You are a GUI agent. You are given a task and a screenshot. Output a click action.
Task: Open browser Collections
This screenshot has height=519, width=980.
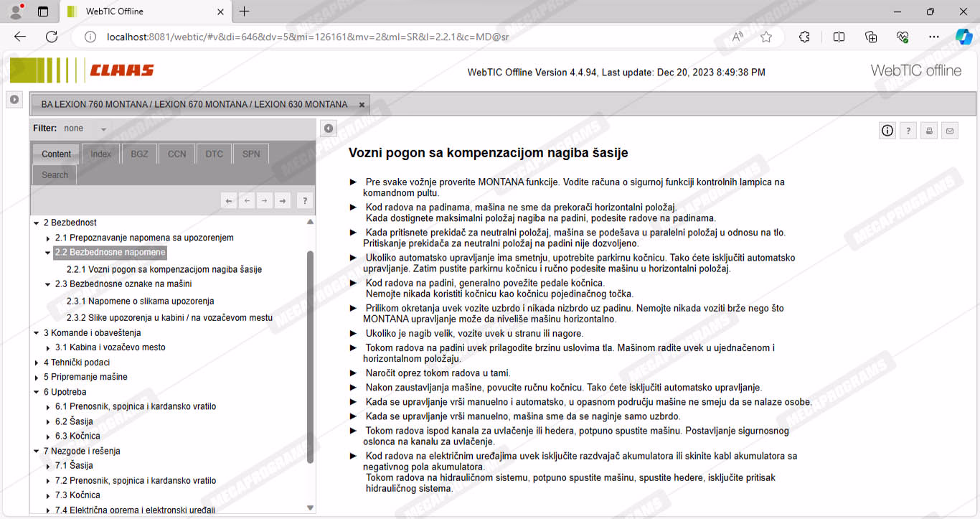[x=871, y=37]
